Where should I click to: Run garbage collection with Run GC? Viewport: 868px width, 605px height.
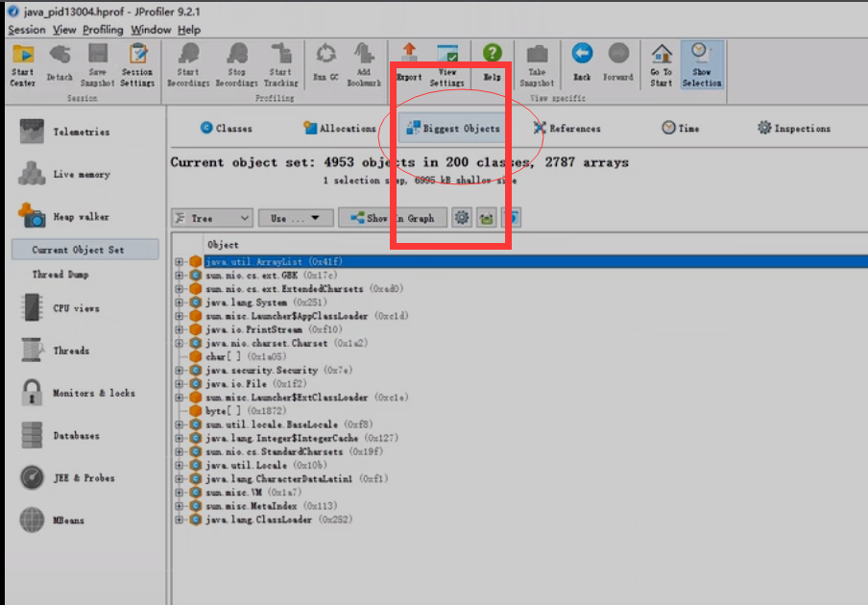[x=325, y=63]
